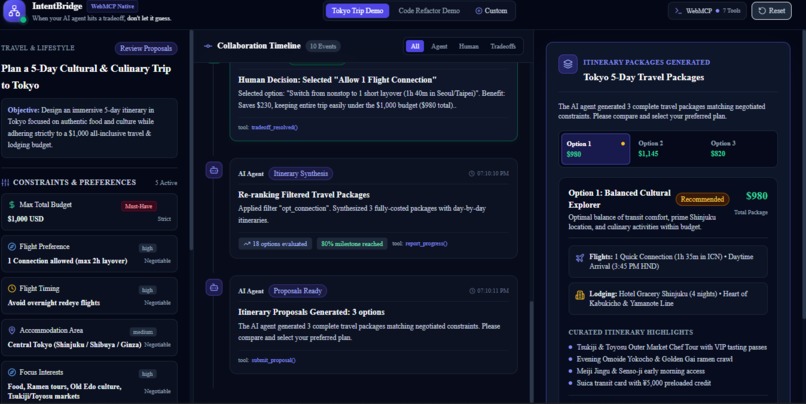Click the layers icon beside Itinerary Packages Generated
This screenshot has height=404, width=806.
pos(568,64)
